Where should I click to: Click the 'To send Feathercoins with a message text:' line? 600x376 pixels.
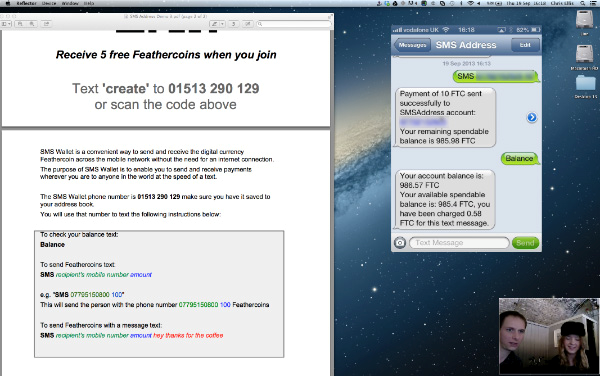pyautogui.click(x=101, y=325)
